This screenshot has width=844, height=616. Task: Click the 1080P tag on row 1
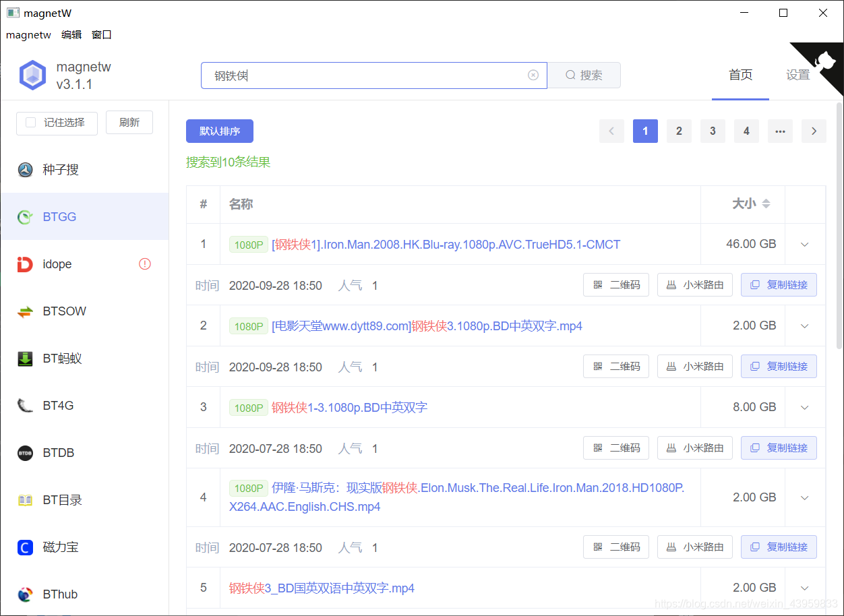point(249,245)
